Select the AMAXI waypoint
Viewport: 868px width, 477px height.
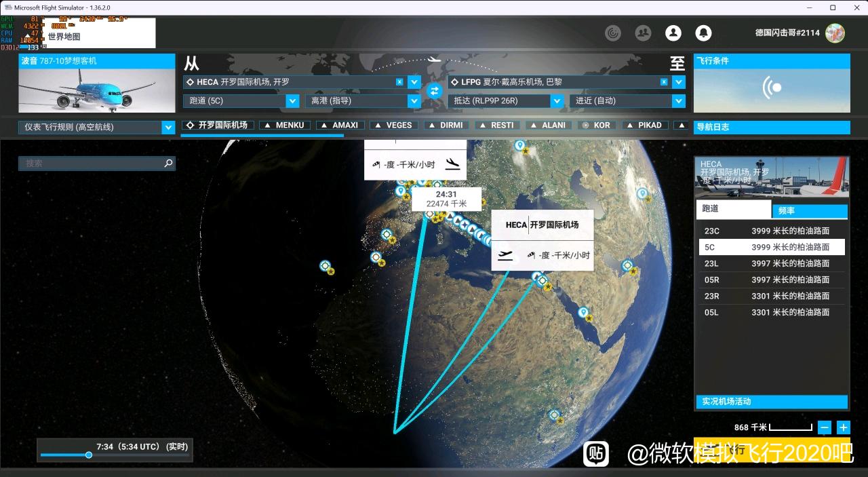[340, 126]
